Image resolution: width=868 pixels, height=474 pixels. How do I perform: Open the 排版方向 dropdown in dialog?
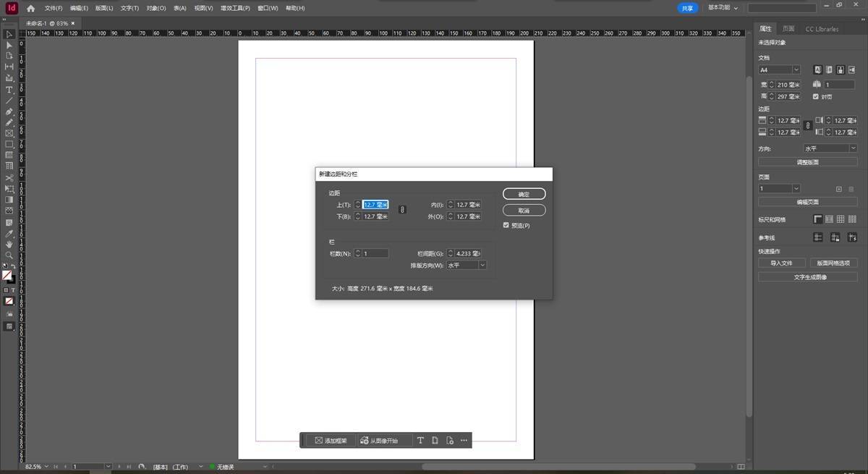(467, 266)
